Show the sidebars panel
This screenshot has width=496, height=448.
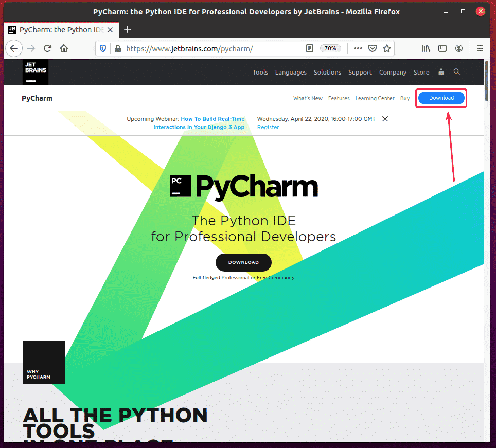coord(442,48)
